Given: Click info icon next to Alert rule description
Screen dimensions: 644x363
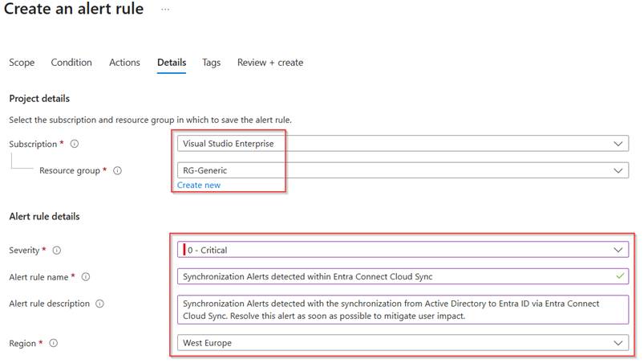Looking at the screenshot, I should point(99,304).
